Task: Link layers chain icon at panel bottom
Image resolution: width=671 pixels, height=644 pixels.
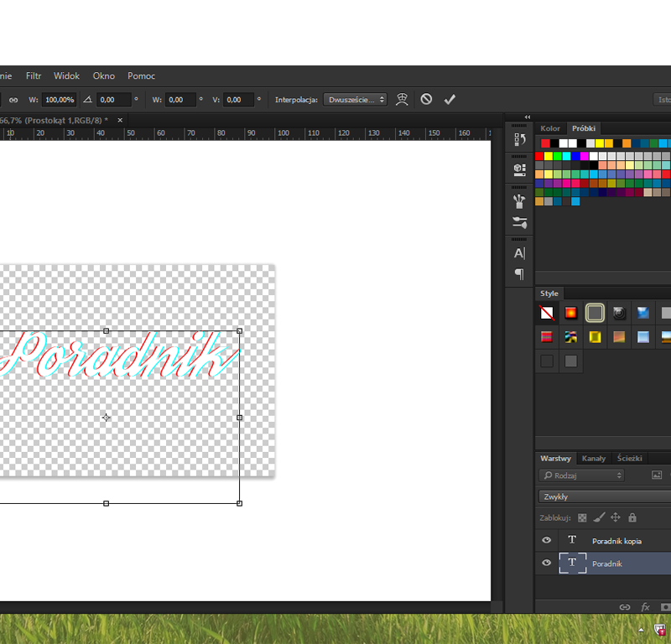Action: tap(624, 607)
